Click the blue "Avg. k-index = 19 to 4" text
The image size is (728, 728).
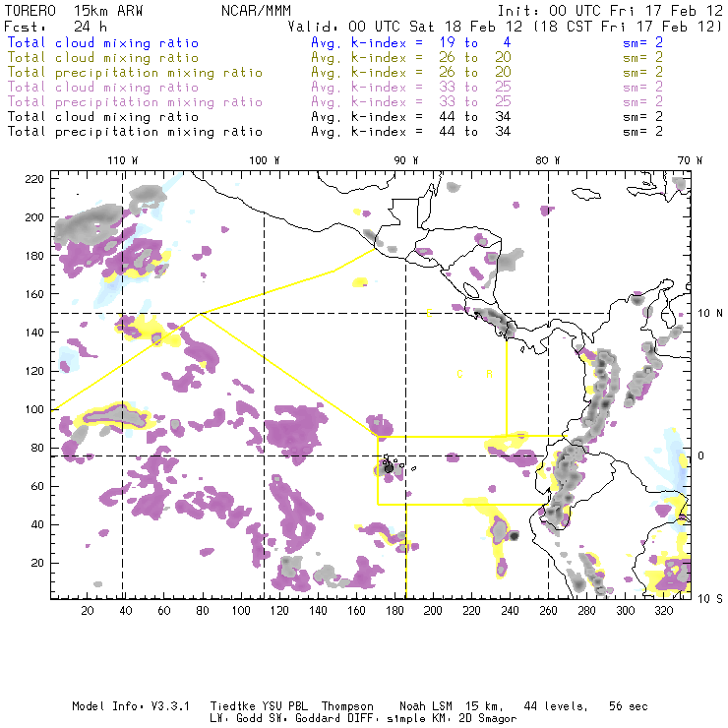tap(411, 43)
